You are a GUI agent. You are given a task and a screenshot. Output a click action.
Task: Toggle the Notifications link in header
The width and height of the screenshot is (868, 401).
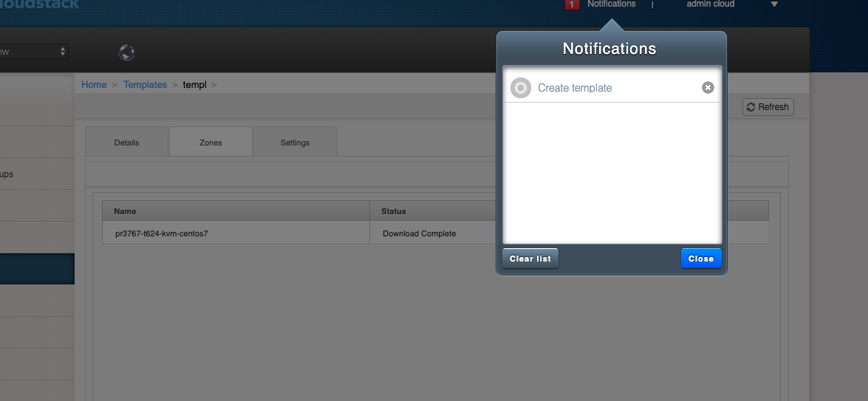click(611, 4)
